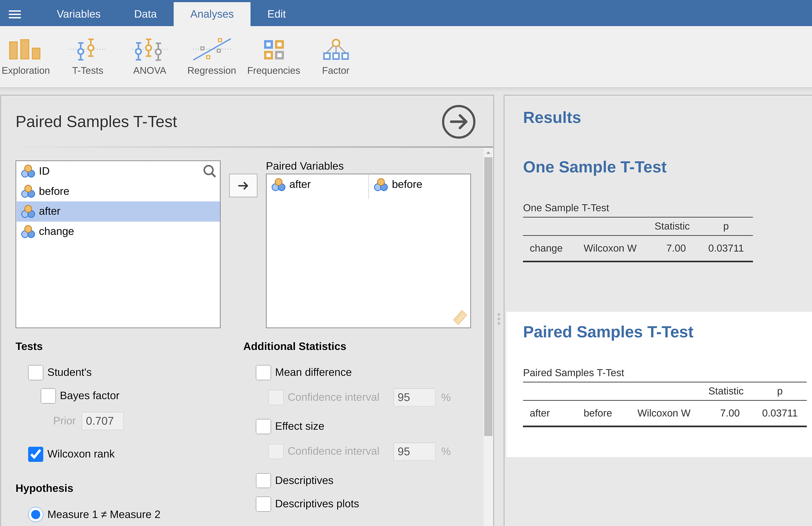Open the T-Tests analyses menu
Screen dimensions: 812x526
(87, 56)
